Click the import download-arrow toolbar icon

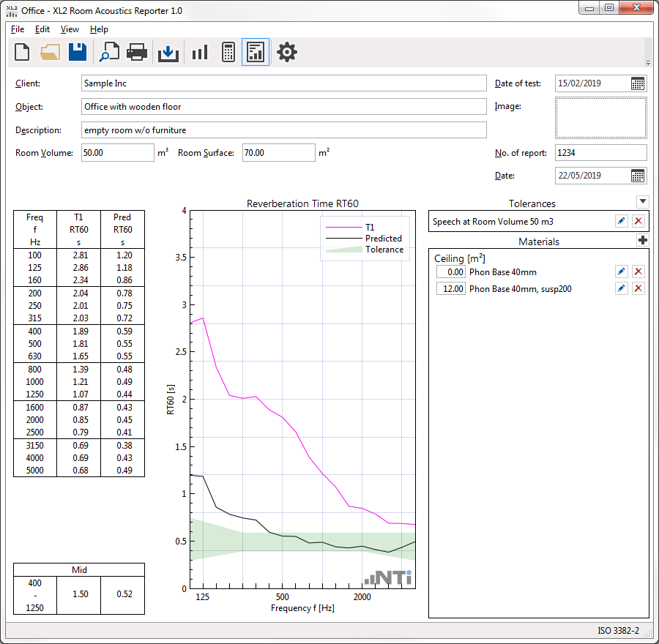(x=168, y=52)
